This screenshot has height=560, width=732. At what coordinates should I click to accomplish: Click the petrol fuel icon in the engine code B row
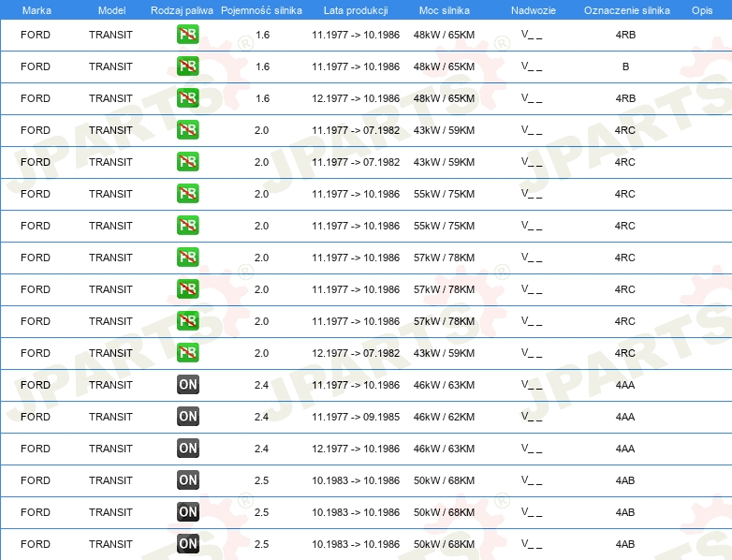coord(187,66)
